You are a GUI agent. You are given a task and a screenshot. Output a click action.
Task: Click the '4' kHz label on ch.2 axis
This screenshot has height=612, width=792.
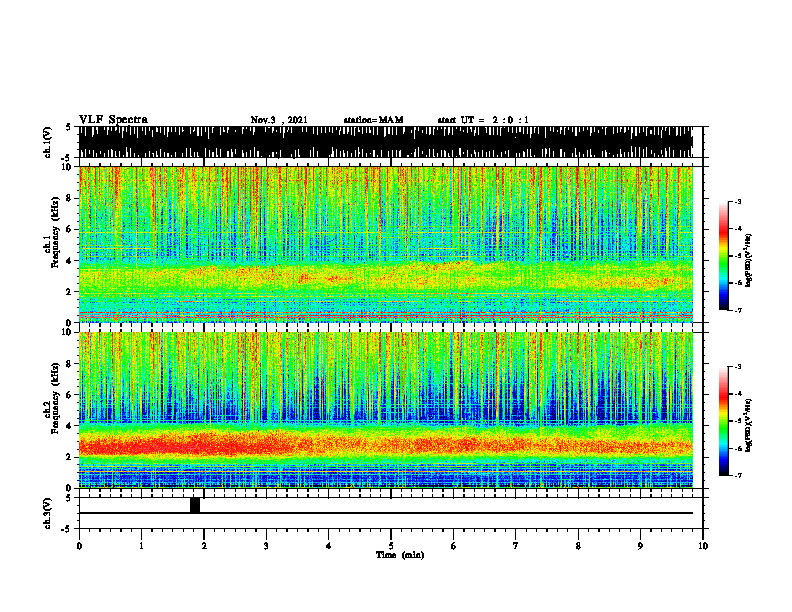(70, 426)
